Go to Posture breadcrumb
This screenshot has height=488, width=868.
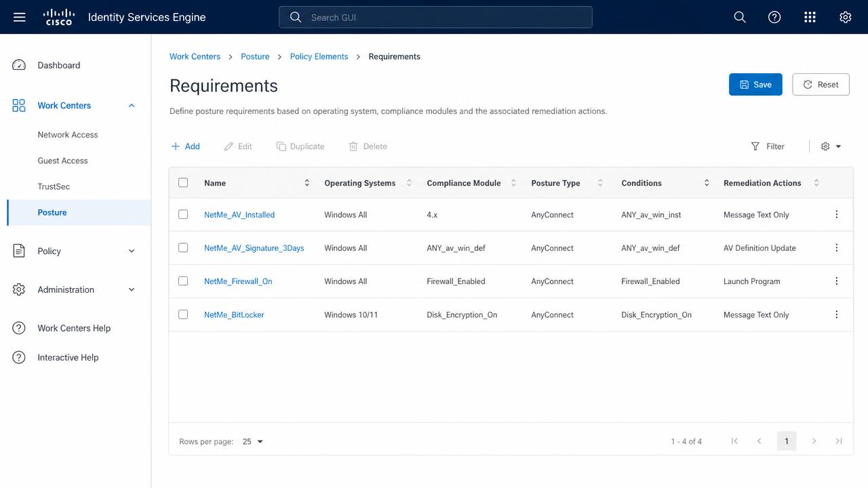coord(255,57)
